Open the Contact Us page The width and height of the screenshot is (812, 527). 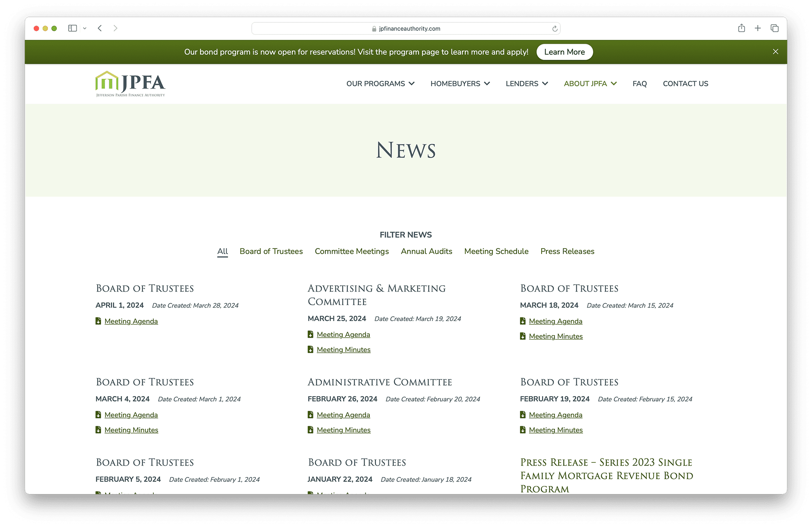(x=685, y=84)
